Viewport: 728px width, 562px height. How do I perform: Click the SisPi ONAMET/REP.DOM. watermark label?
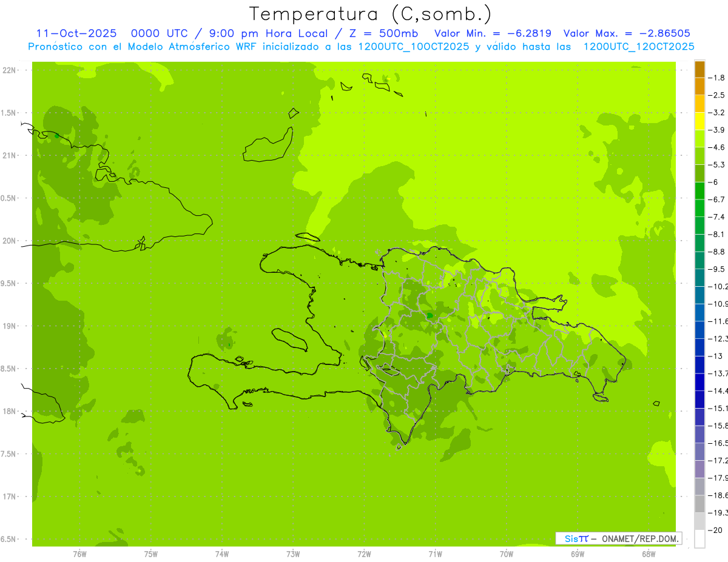(618, 538)
